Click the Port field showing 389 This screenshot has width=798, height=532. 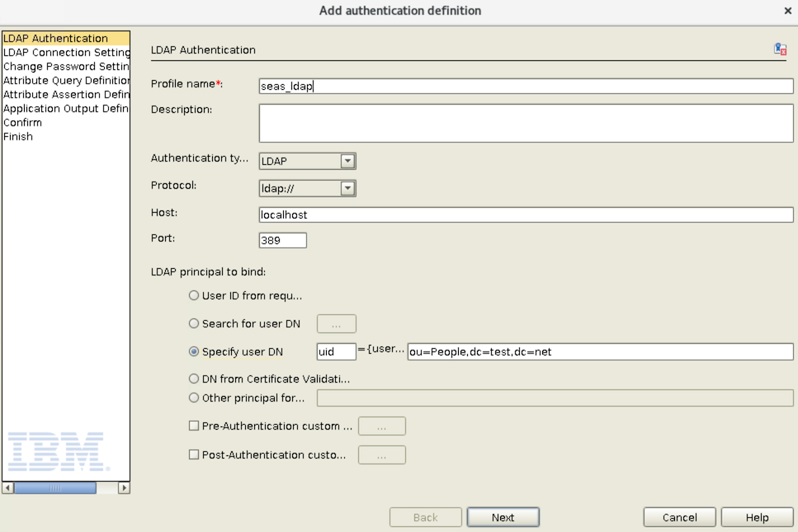(x=282, y=240)
